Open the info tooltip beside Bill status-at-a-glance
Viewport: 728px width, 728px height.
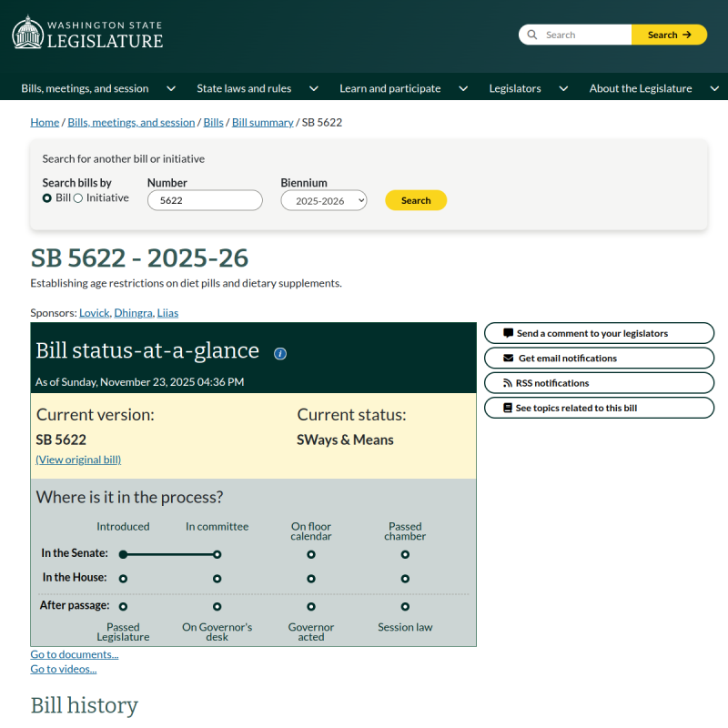279,353
